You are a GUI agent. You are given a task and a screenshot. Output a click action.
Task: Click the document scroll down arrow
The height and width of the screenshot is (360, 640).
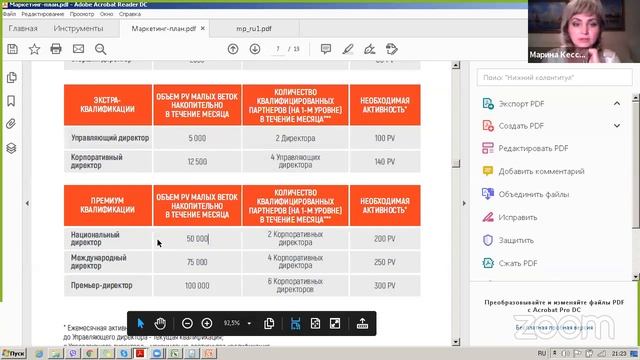[456, 342]
